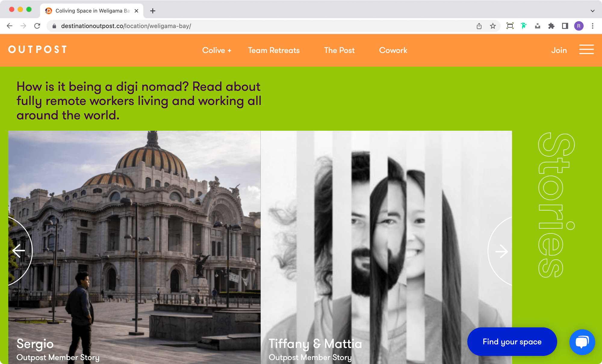
Task: Reload the current page
Action: tap(37, 26)
